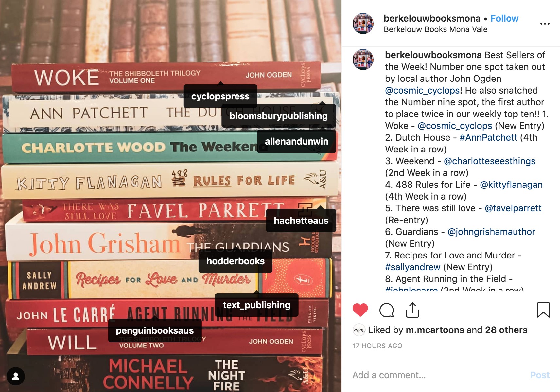Viewport: 560px width, 392px height.
Task: Open the caption author's avatar
Action: (x=363, y=60)
